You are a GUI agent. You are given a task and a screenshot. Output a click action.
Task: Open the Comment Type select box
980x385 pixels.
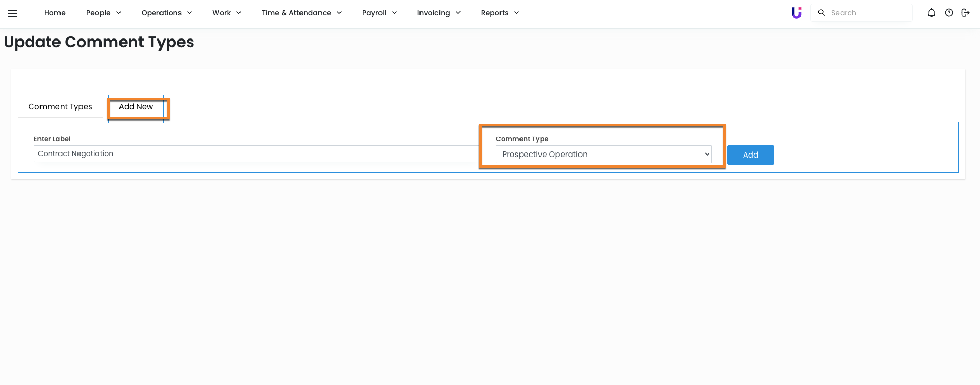click(603, 155)
